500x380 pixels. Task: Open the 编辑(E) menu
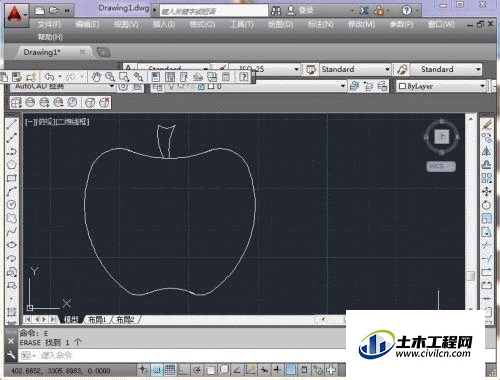pyautogui.click(x=87, y=24)
